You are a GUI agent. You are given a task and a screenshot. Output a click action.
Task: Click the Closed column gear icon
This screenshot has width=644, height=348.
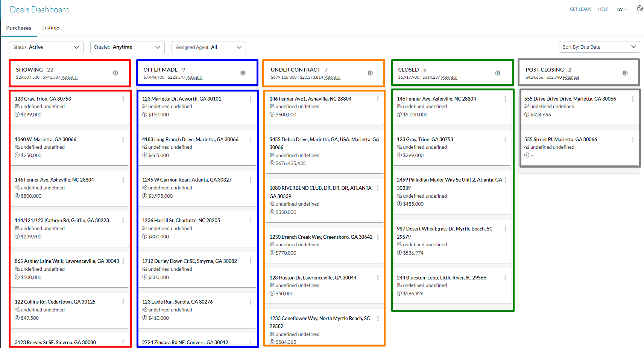[x=498, y=73]
